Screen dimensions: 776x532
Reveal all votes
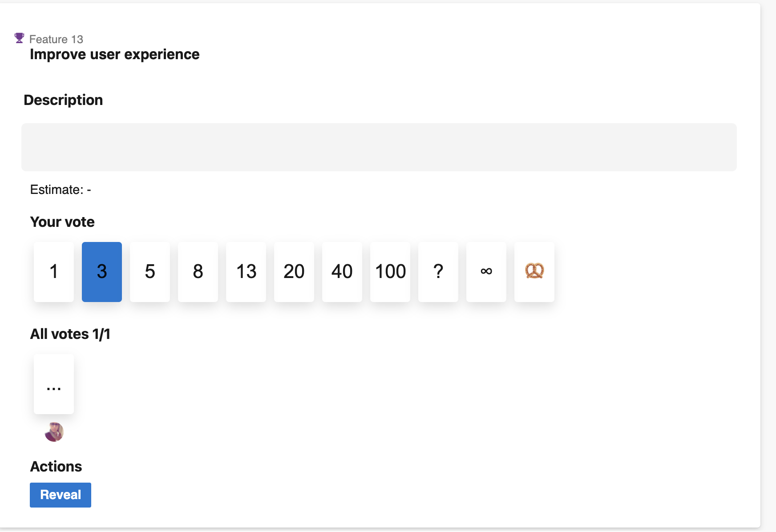coord(61,495)
